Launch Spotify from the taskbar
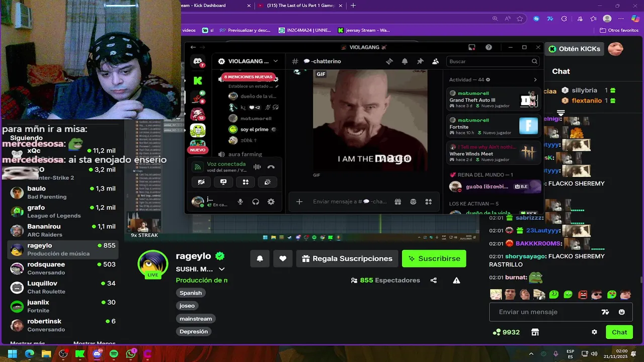The width and height of the screenshot is (644, 362). point(114,354)
